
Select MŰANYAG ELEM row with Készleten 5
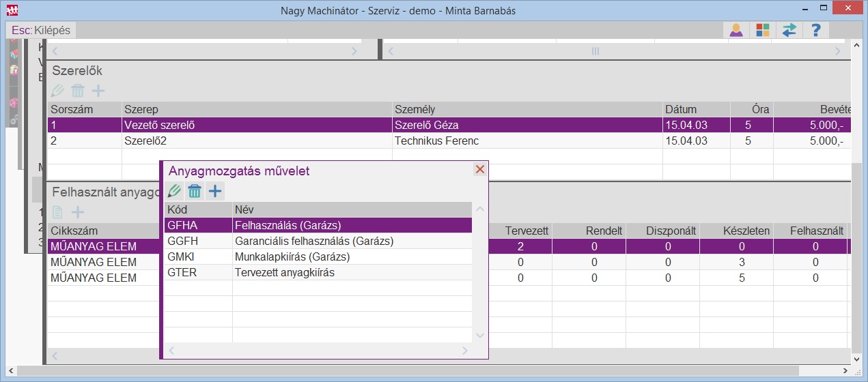pos(449,278)
